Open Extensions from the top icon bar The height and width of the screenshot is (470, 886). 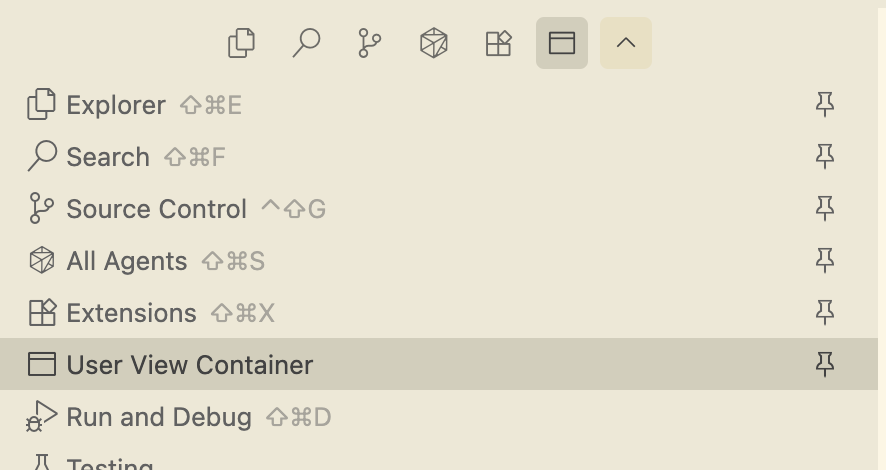click(x=498, y=43)
